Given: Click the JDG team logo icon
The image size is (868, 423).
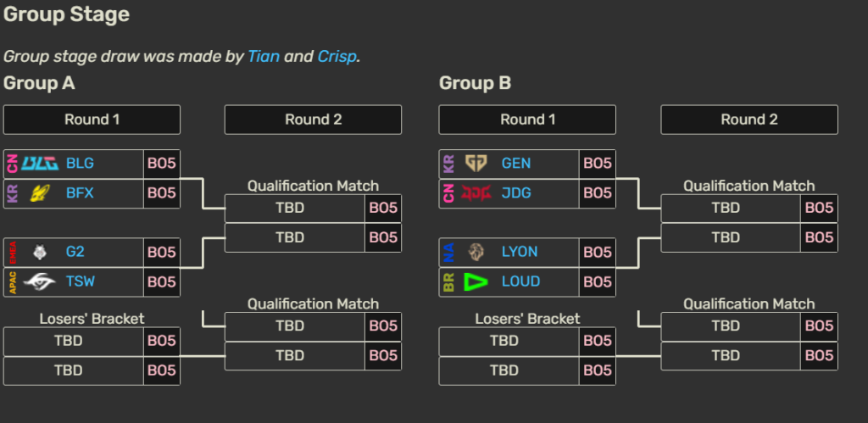Looking at the screenshot, I should [x=476, y=192].
